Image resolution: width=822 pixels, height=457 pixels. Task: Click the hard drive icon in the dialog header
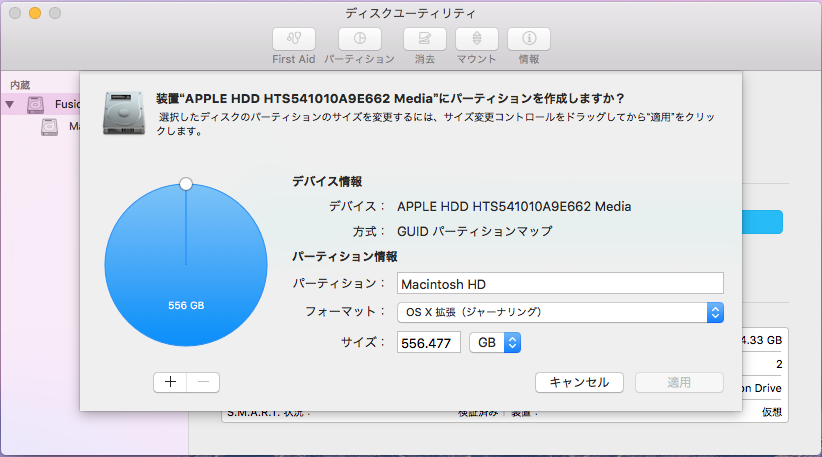[x=124, y=113]
